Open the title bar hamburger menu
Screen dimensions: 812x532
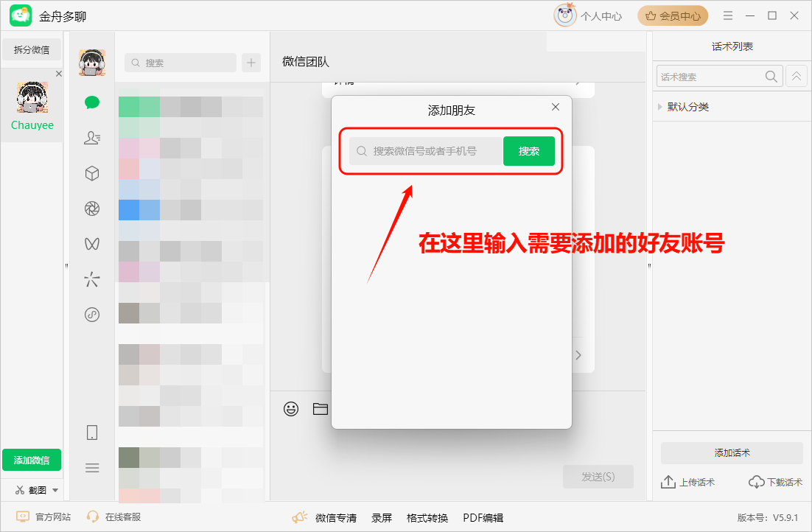(x=727, y=16)
